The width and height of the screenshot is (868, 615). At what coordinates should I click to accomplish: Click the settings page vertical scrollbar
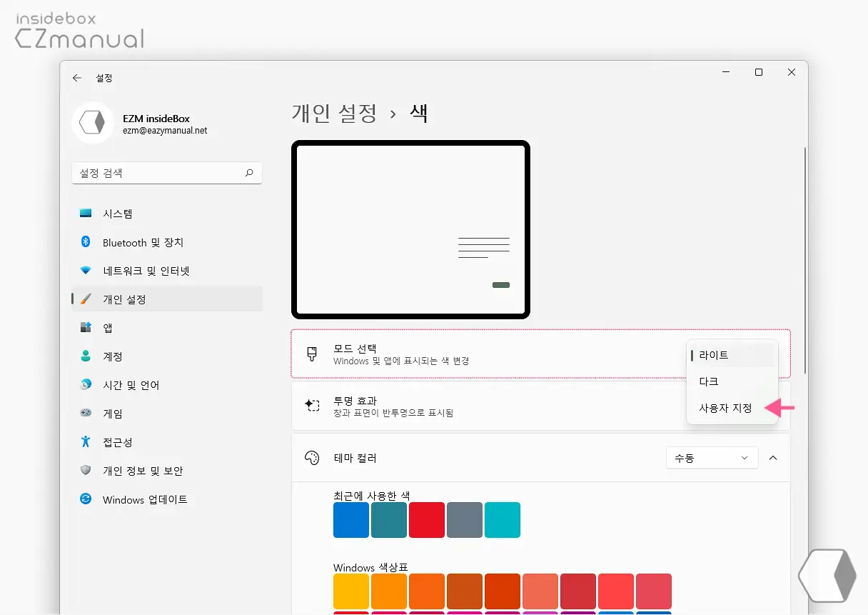click(x=806, y=261)
